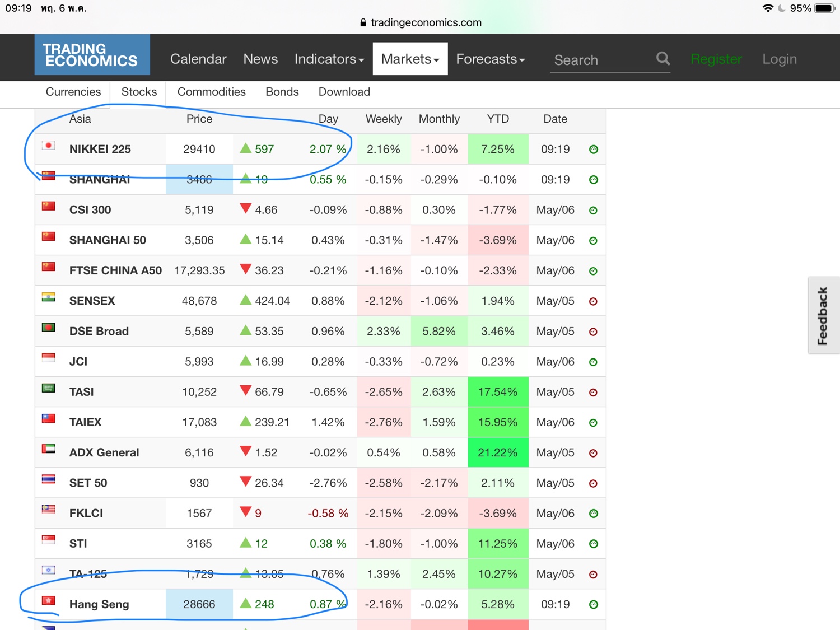Open the Hang Seng index link

click(x=99, y=604)
